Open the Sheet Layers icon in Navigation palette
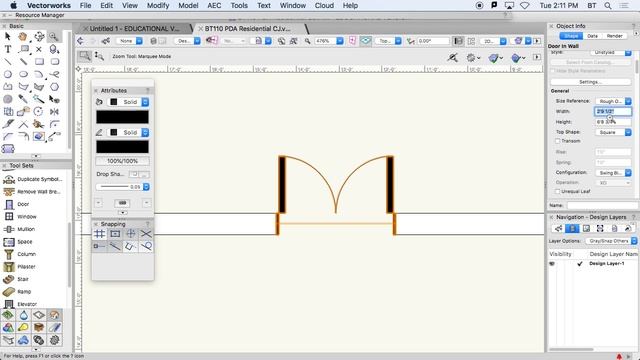Screen dimensions: 640x360 point(586,229)
